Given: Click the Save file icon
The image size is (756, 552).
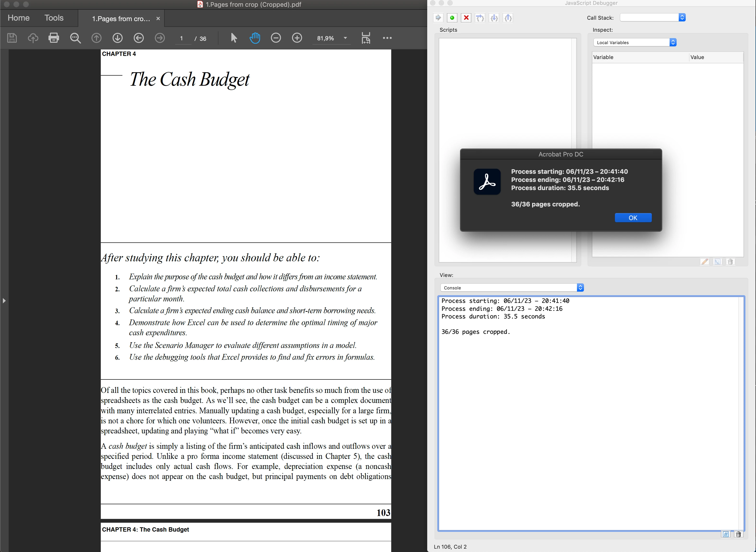Looking at the screenshot, I should 12,38.
